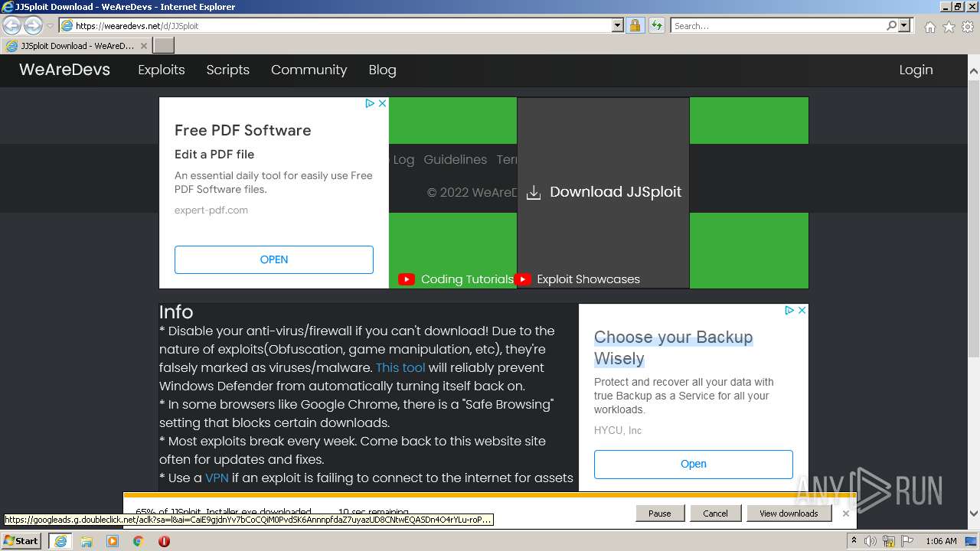The width and height of the screenshot is (980, 551).
Task: Open the recent pages dropdown arrow
Action: 50,26
